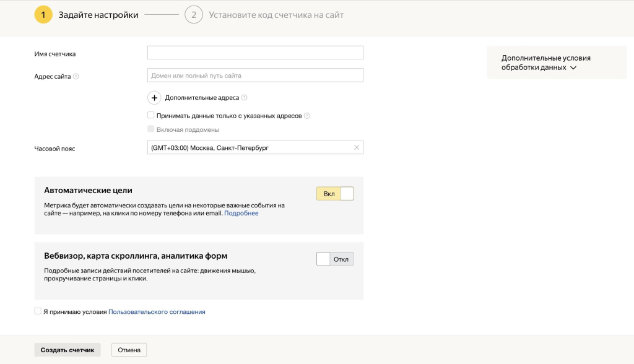Screen dimensions: 634x364
Task: Click the Создать счетчик button
Action: (67, 350)
